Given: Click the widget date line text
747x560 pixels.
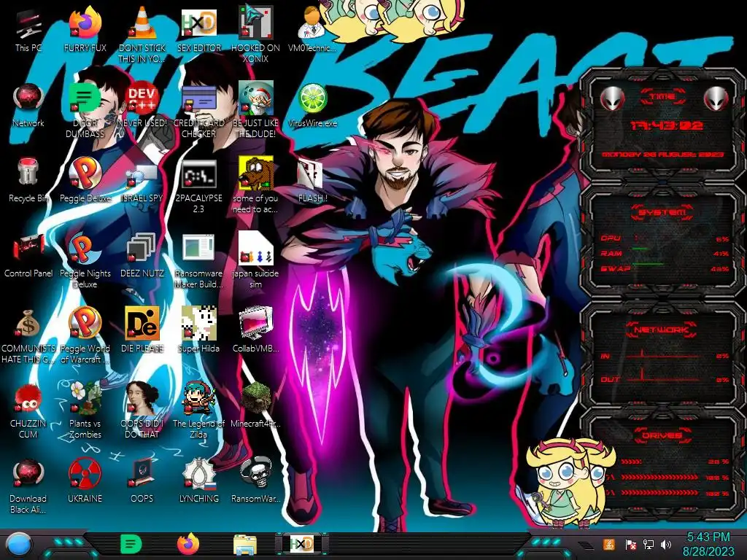Looking at the screenshot, I should tap(662, 155).
